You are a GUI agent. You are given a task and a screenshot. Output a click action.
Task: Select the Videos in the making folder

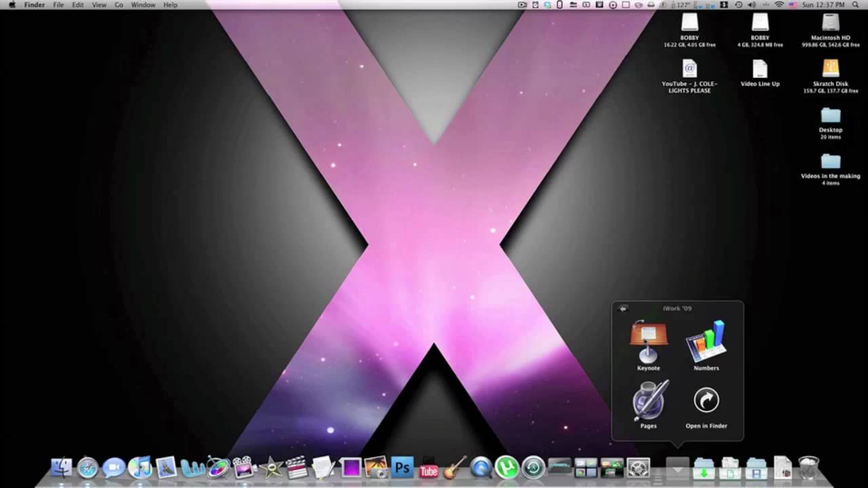[831, 161]
